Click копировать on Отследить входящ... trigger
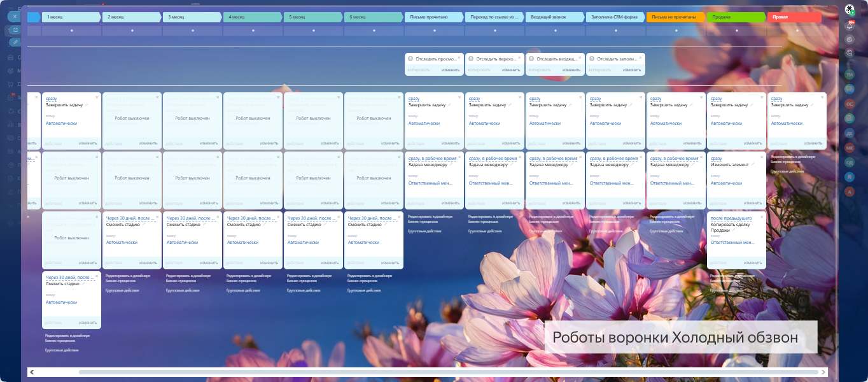 [x=540, y=70]
